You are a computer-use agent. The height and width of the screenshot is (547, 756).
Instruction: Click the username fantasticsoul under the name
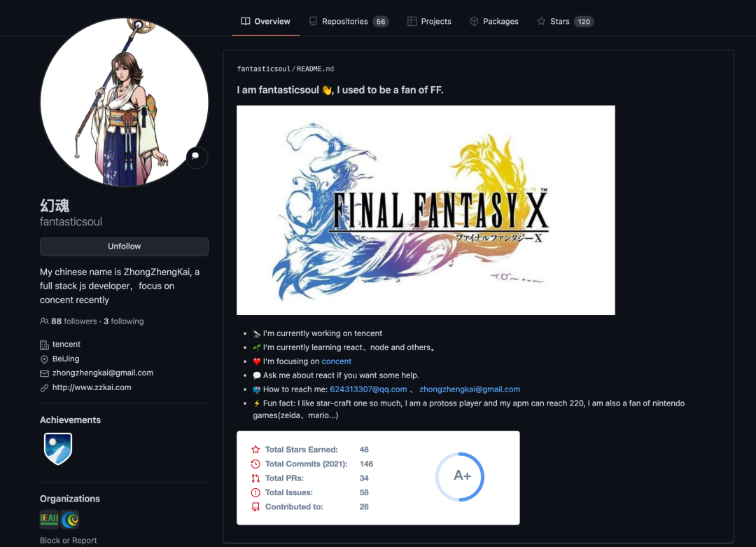[71, 222]
